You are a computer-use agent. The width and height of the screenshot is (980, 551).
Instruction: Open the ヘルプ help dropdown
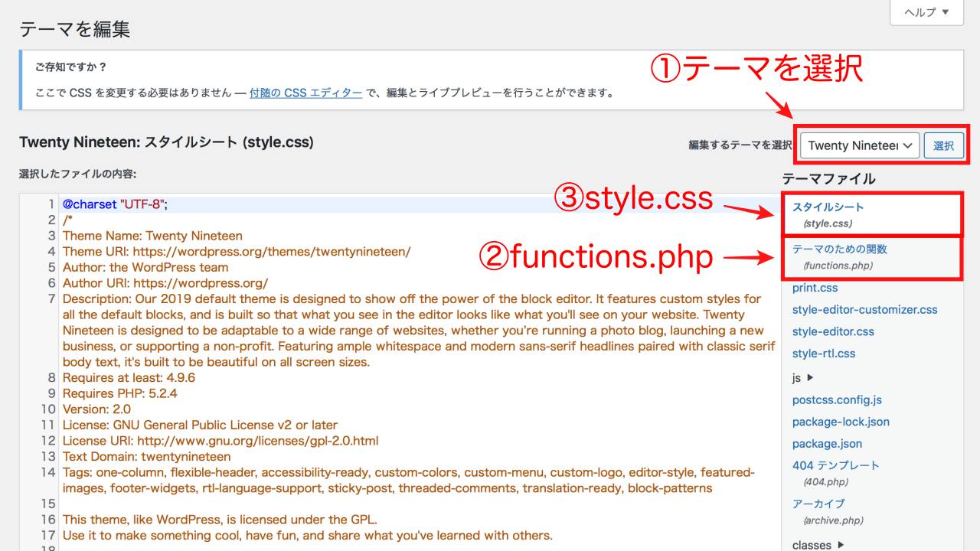[926, 12]
